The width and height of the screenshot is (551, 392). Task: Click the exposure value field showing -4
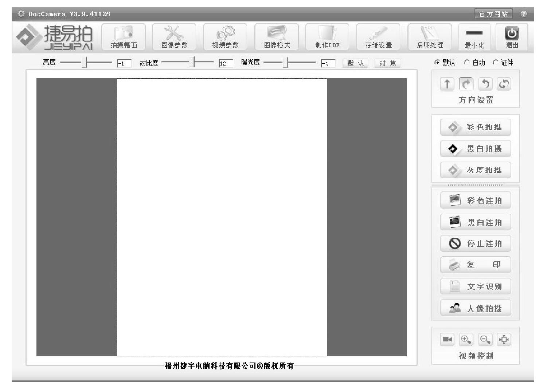click(328, 63)
